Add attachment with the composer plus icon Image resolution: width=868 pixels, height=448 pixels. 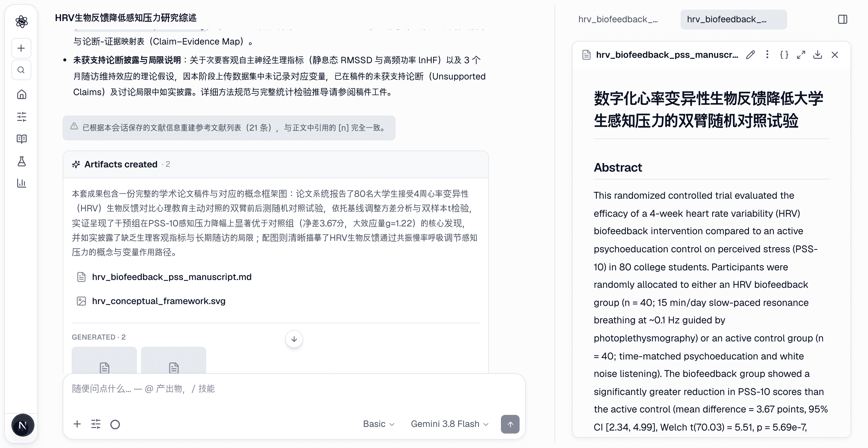coord(77,424)
